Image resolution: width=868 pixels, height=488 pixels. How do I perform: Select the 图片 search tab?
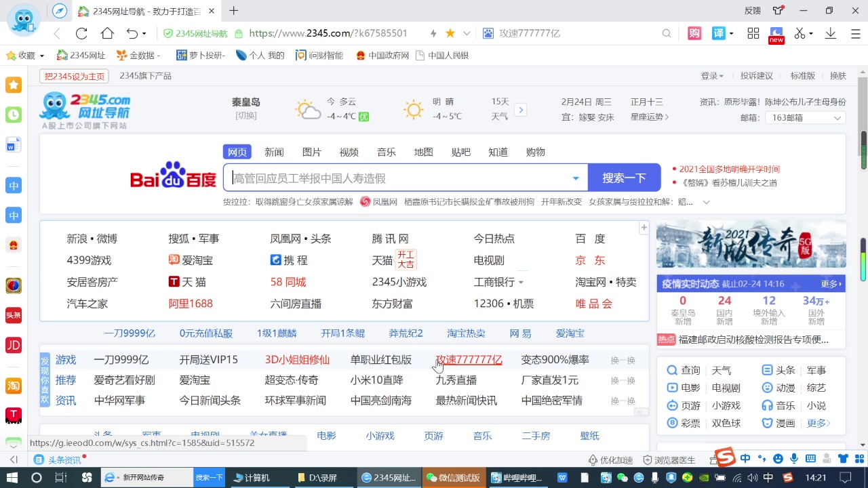tap(311, 152)
